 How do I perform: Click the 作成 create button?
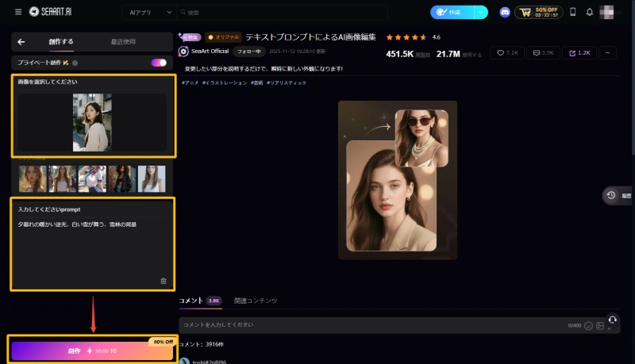(452, 13)
